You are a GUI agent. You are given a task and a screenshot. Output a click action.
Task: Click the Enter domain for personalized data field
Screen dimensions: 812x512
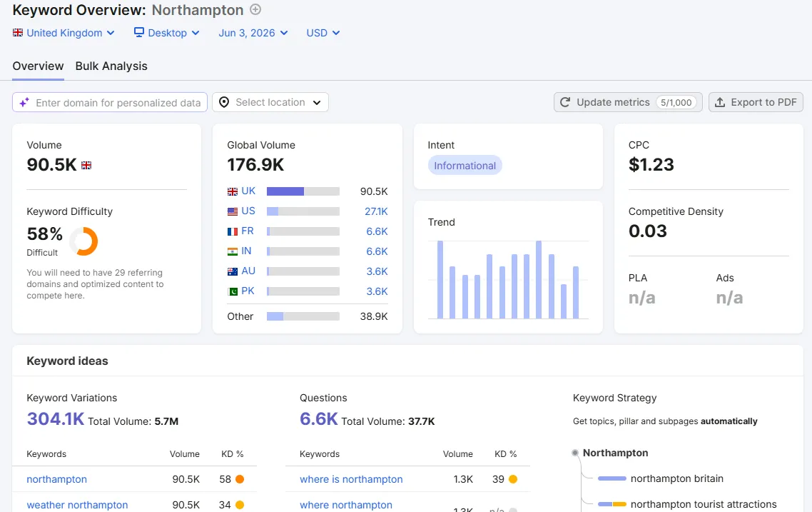pyautogui.click(x=110, y=102)
